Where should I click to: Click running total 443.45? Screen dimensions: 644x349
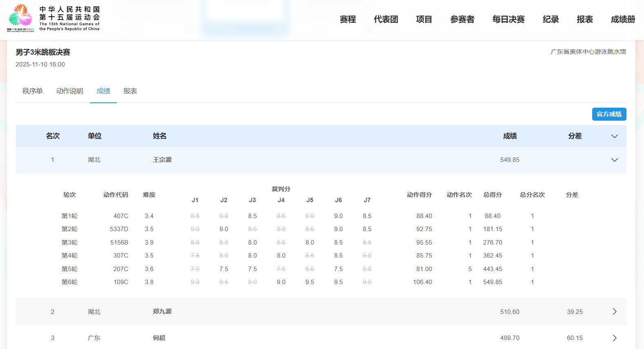(493, 269)
